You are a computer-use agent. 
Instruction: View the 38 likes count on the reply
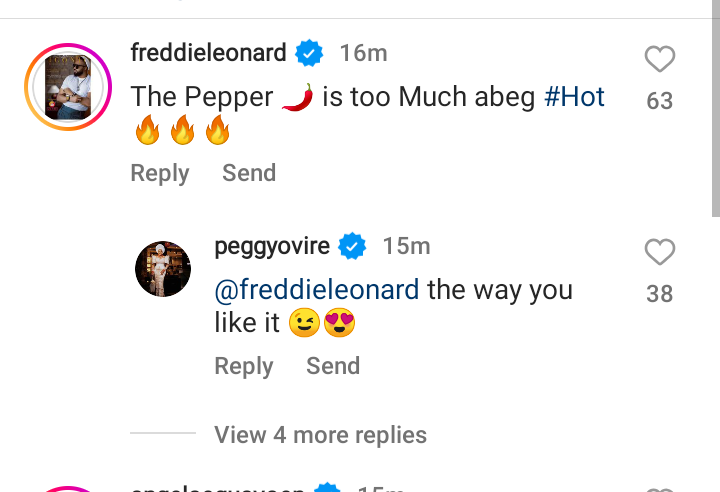coord(660,294)
